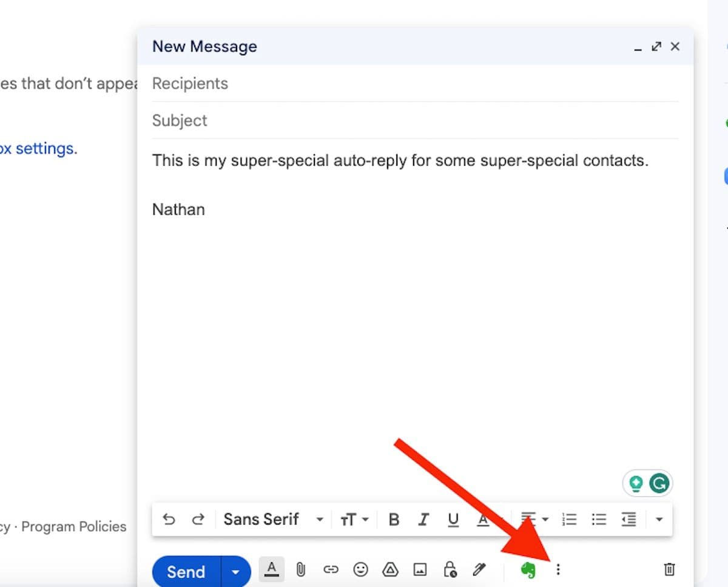This screenshot has height=587, width=728.
Task: Enable confidential mode
Action: pyautogui.click(x=450, y=570)
